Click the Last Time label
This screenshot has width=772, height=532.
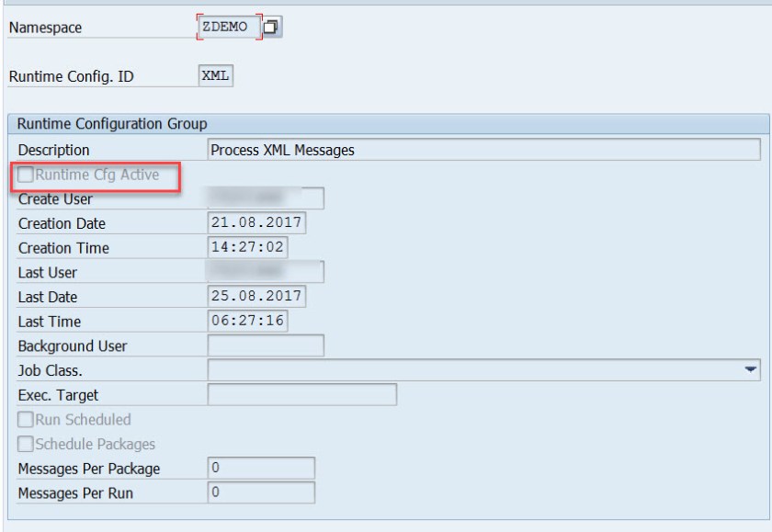50,322
